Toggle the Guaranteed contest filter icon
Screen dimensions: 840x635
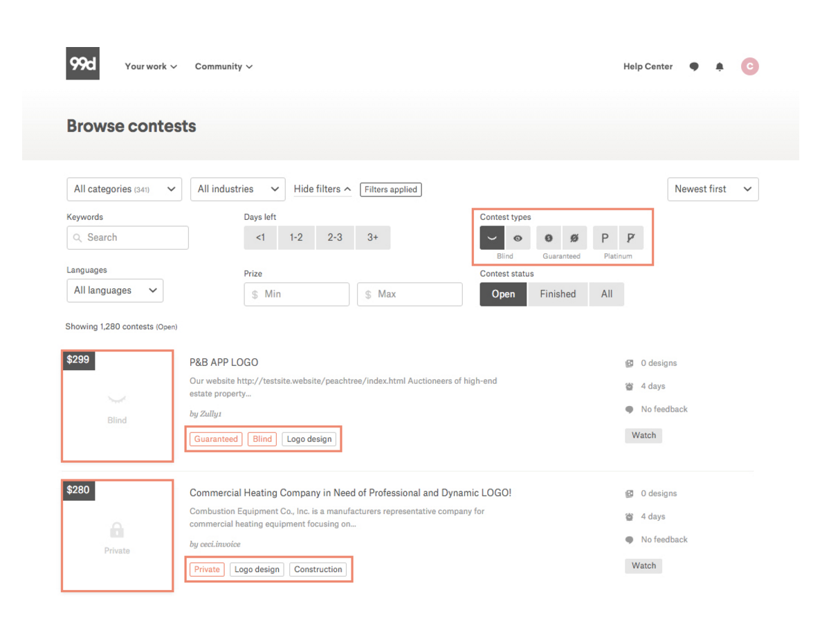tap(549, 238)
